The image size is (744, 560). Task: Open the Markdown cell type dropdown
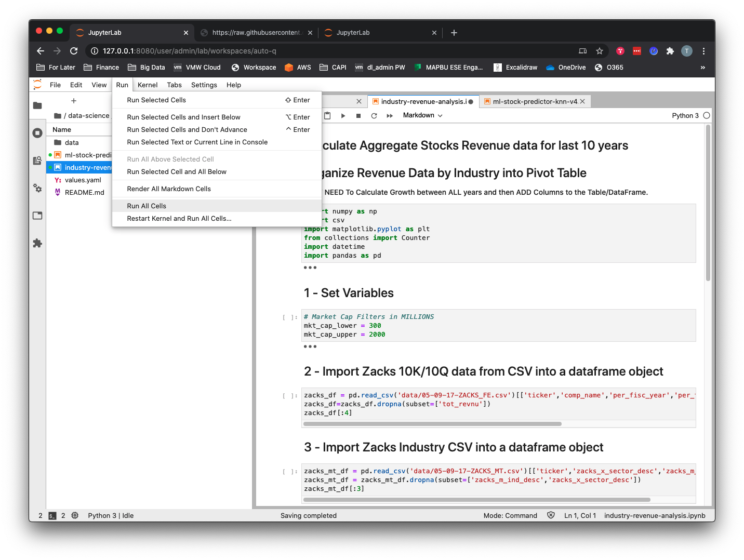tap(422, 115)
